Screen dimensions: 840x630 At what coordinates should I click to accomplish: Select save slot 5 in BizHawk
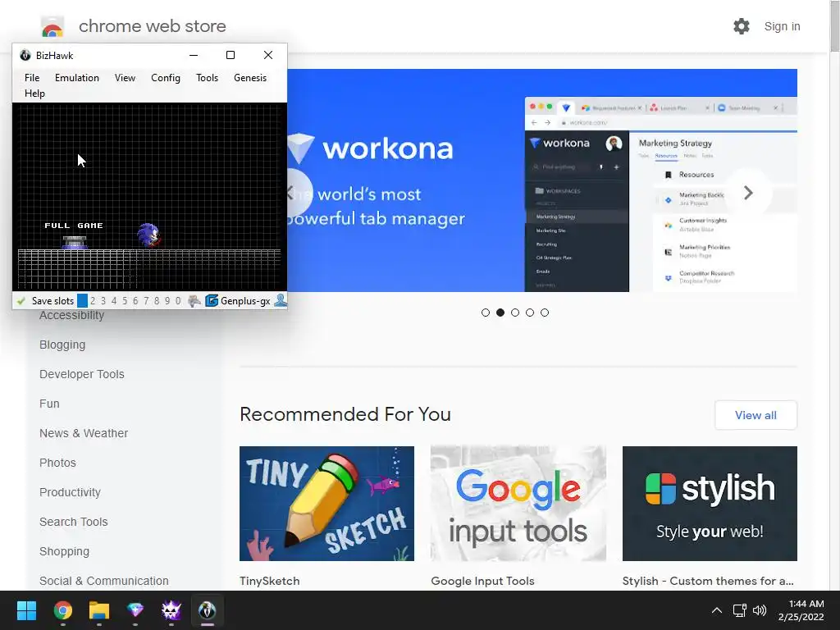point(125,300)
